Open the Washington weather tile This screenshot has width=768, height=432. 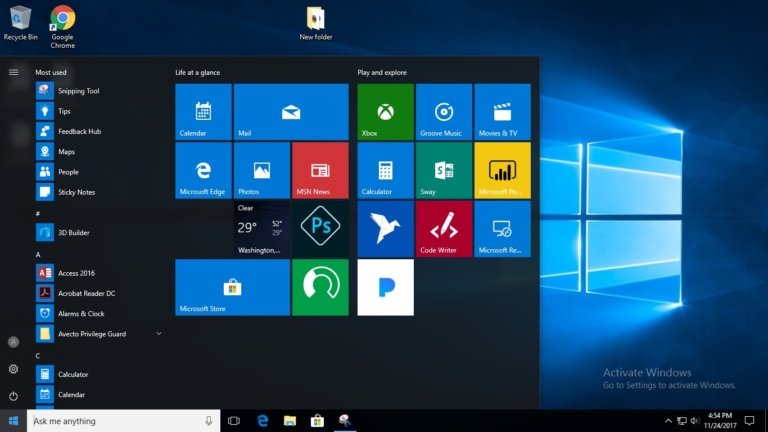point(262,229)
